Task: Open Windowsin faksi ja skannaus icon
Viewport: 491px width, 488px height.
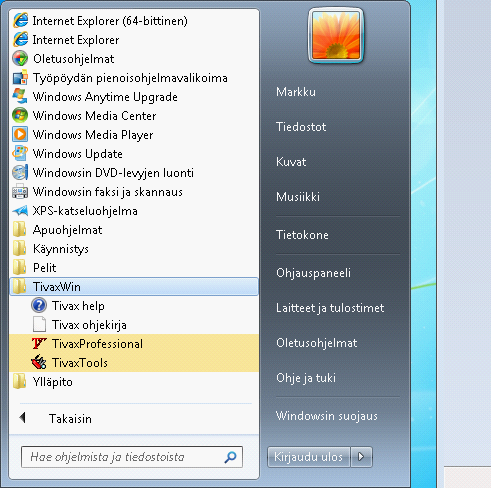Action: pos(20,192)
